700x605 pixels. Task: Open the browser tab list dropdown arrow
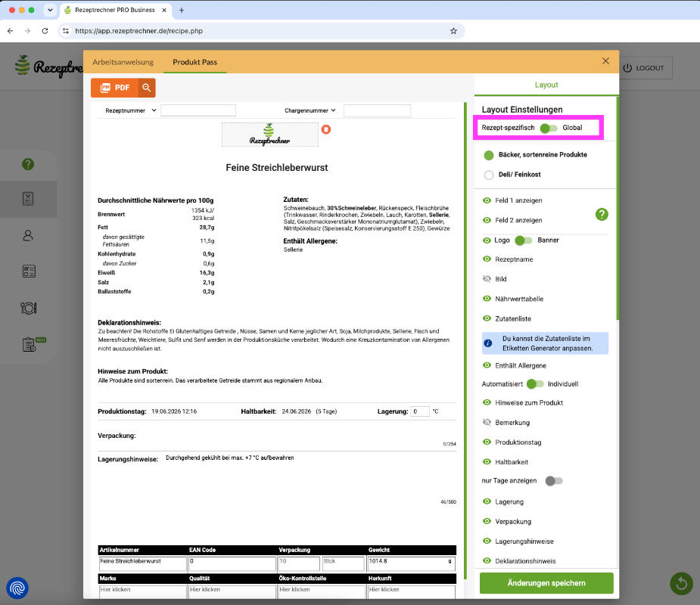click(50, 10)
